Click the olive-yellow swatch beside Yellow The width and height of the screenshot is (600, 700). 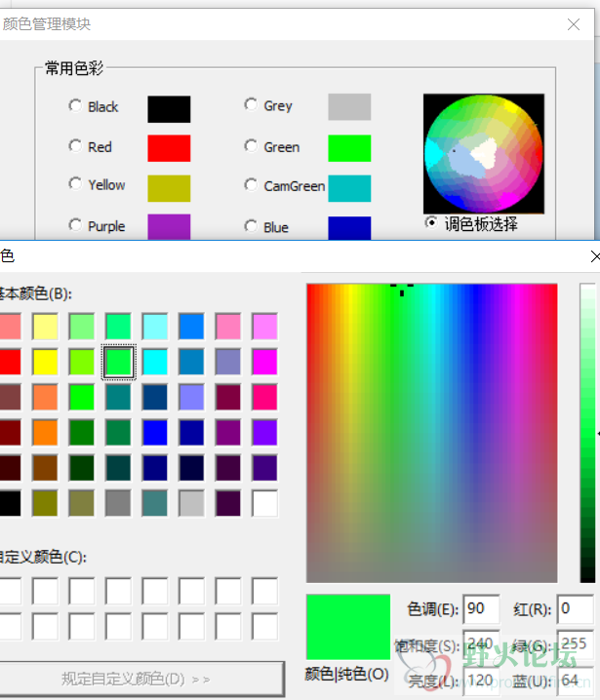[169, 188]
